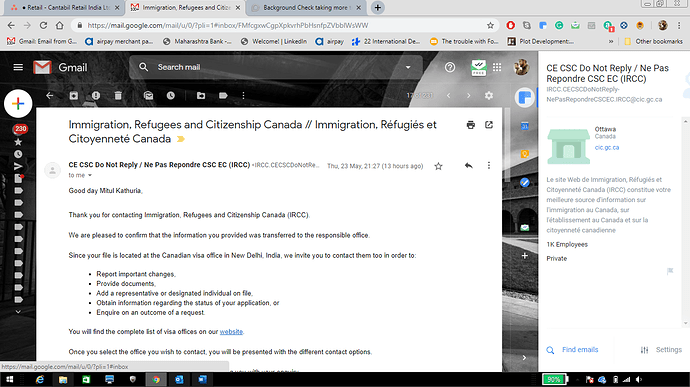Delete the email using the trash icon
This screenshot has width=690, height=387.
pyautogui.click(x=118, y=96)
